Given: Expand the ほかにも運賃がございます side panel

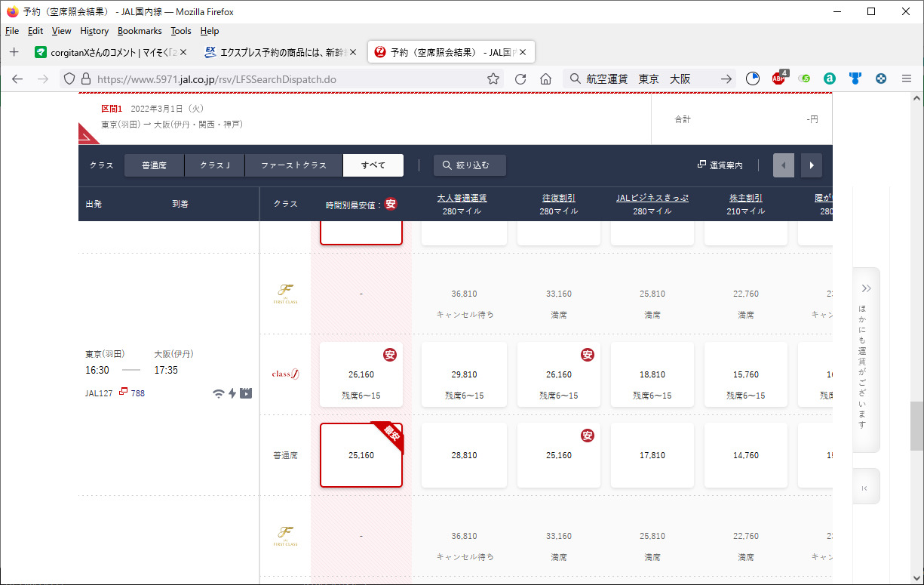Looking at the screenshot, I should [866, 359].
